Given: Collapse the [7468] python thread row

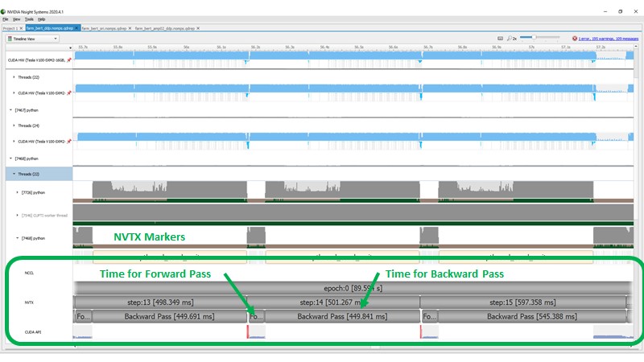Looking at the screenshot, I should click(x=17, y=238).
